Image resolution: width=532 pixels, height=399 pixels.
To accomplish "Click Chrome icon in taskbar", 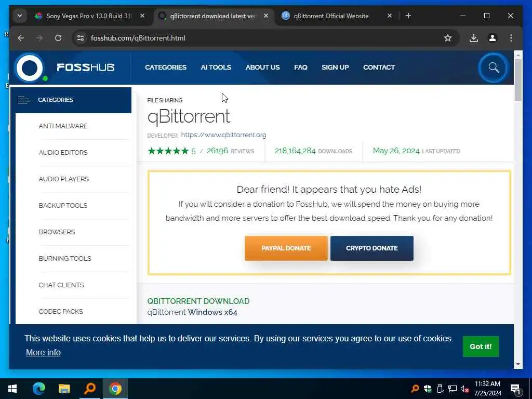I will click(115, 389).
